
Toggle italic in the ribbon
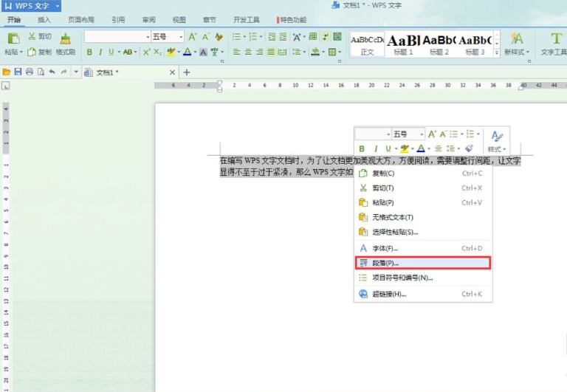coord(100,52)
